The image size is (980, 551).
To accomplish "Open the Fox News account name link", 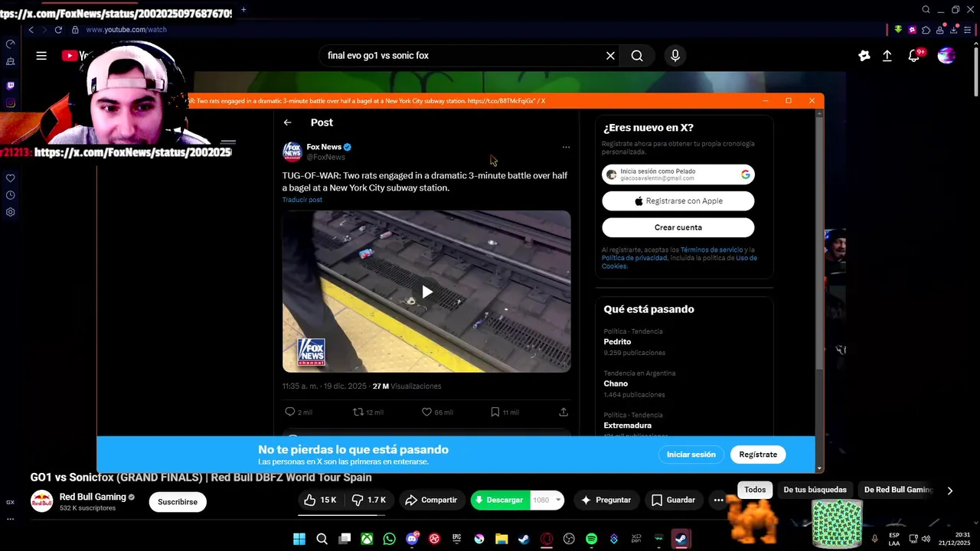I will (x=324, y=146).
